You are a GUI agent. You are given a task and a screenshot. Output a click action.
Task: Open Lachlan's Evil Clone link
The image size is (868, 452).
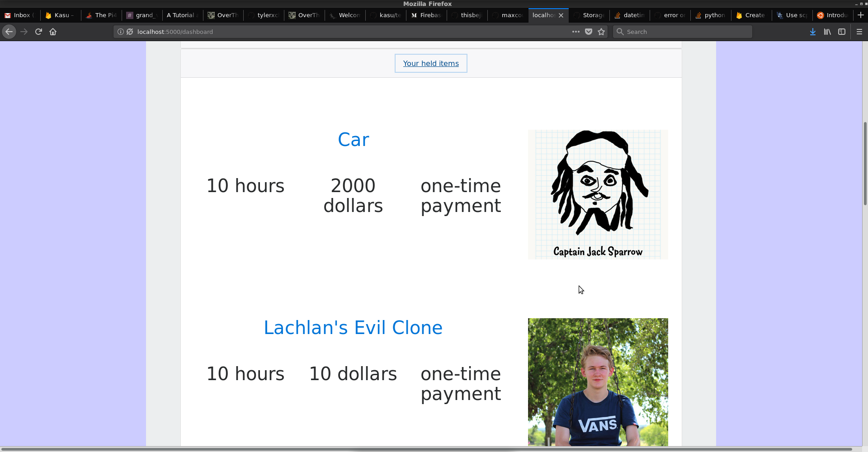353,328
